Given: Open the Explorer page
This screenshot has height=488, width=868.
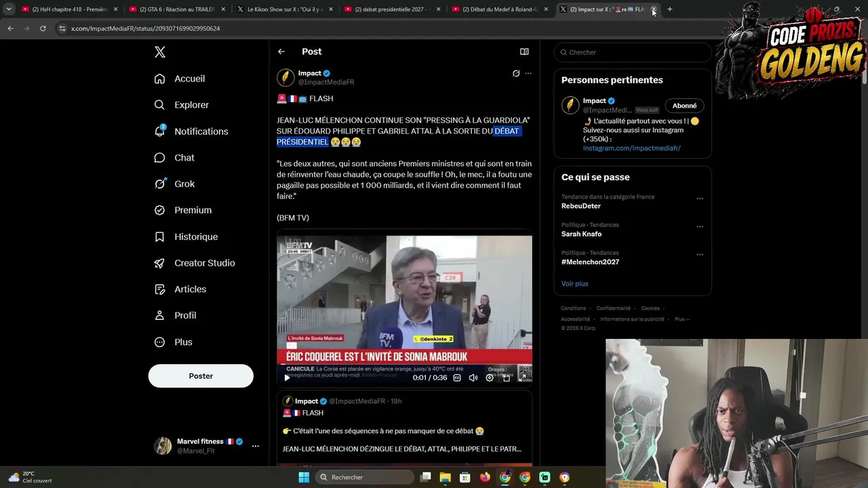Looking at the screenshot, I should [x=182, y=105].
